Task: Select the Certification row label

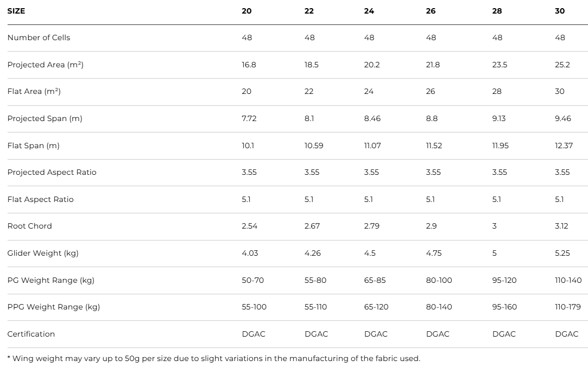Action: [31, 334]
